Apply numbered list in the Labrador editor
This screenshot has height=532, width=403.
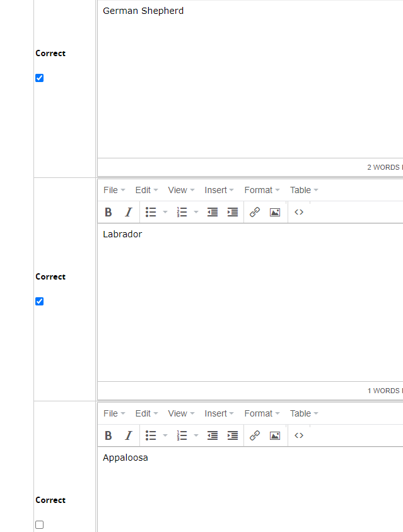(182, 212)
